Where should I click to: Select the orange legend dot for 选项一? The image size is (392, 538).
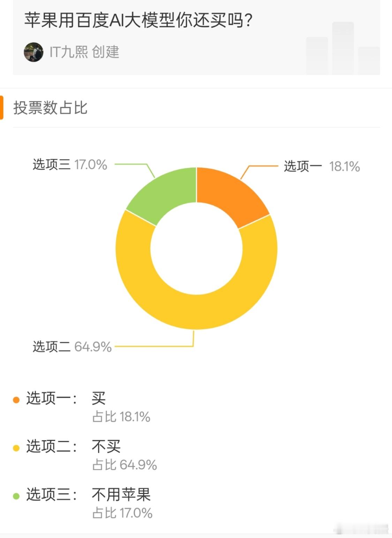pos(16,400)
